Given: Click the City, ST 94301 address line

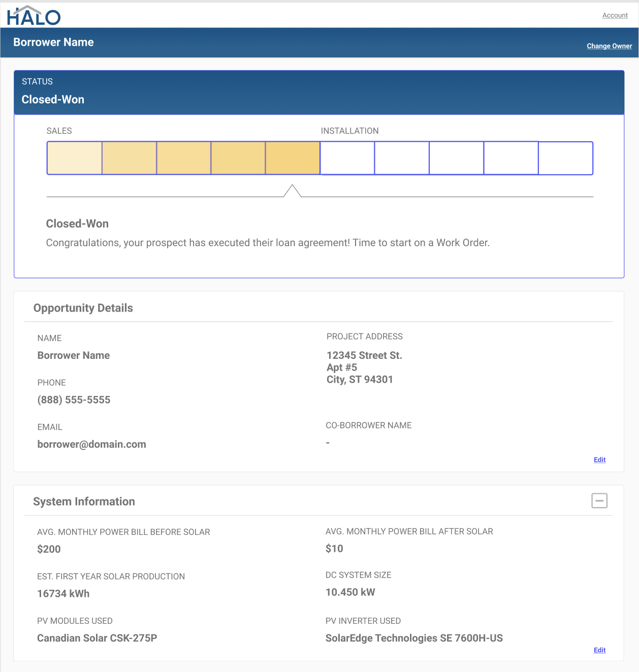Looking at the screenshot, I should [x=360, y=380].
